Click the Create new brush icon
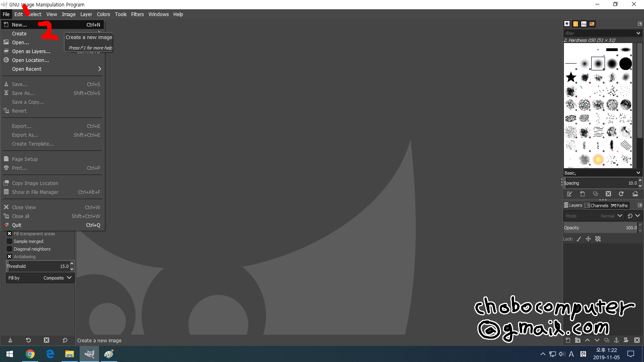 click(x=582, y=194)
